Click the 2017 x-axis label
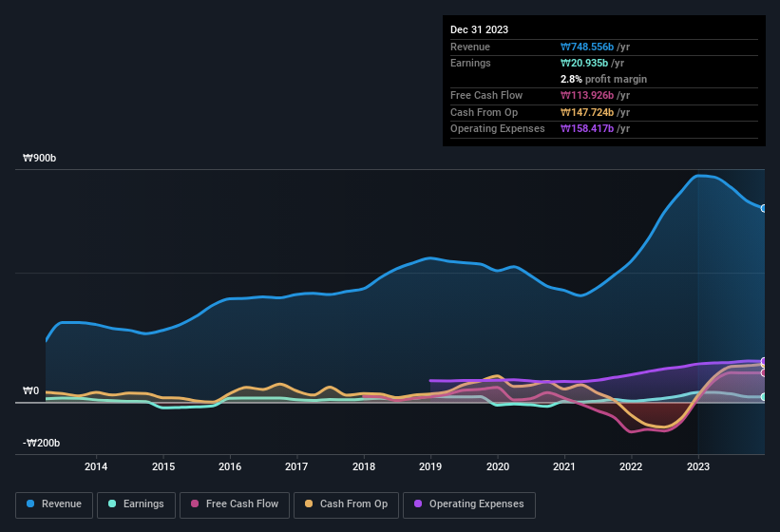The width and height of the screenshot is (780, 532). [x=296, y=466]
